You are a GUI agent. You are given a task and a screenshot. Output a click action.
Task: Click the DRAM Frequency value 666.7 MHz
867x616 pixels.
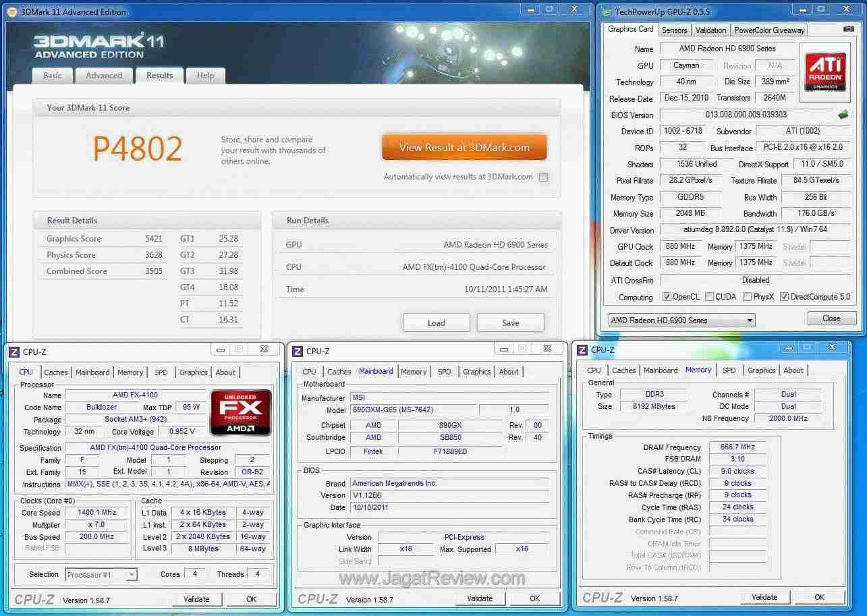[737, 447]
